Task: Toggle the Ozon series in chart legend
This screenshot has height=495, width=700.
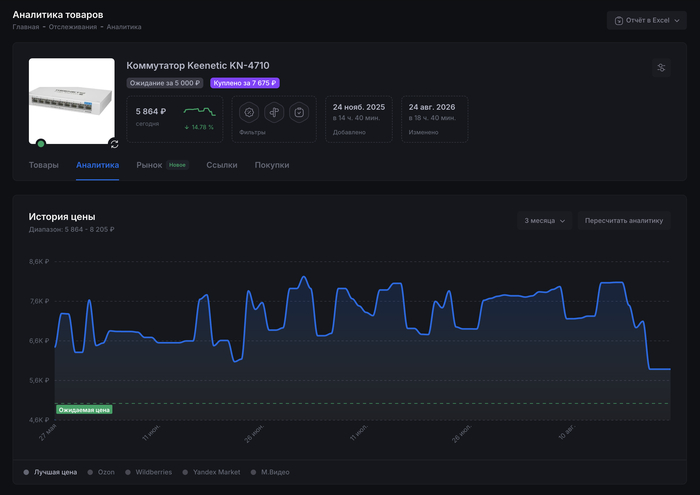Action: coord(101,472)
